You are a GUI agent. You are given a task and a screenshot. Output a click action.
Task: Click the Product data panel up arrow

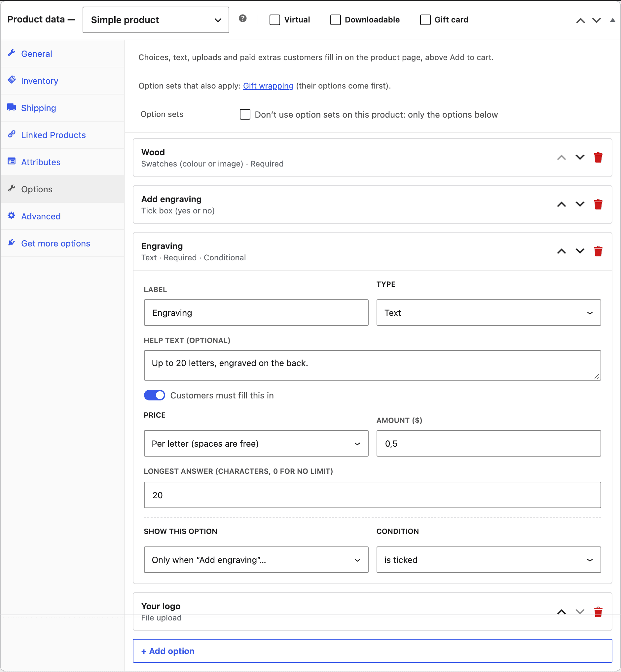tap(580, 20)
